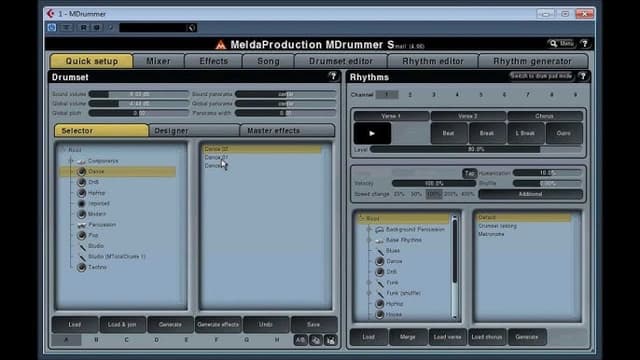Open the Rhythm generator tab

coord(533,61)
